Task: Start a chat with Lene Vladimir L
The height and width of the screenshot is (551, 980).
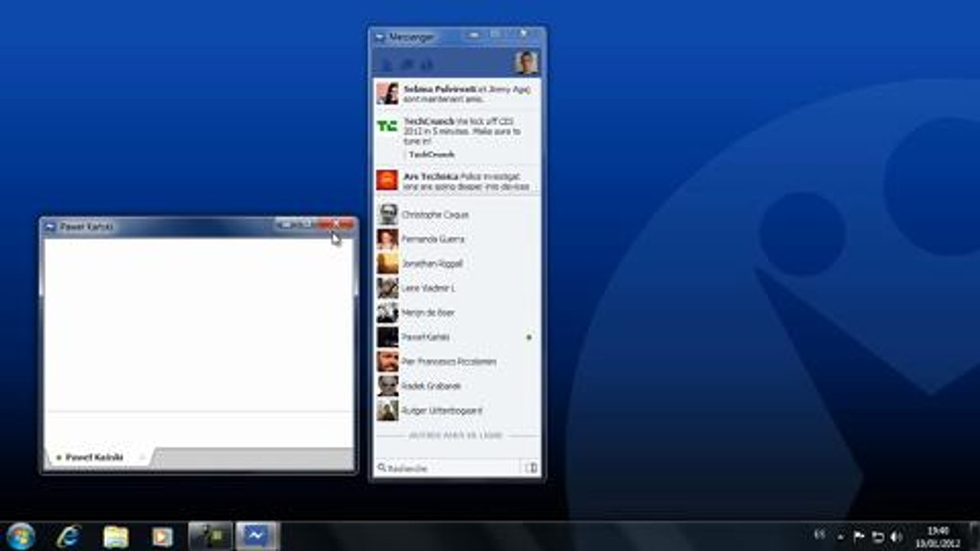Action: click(456, 288)
